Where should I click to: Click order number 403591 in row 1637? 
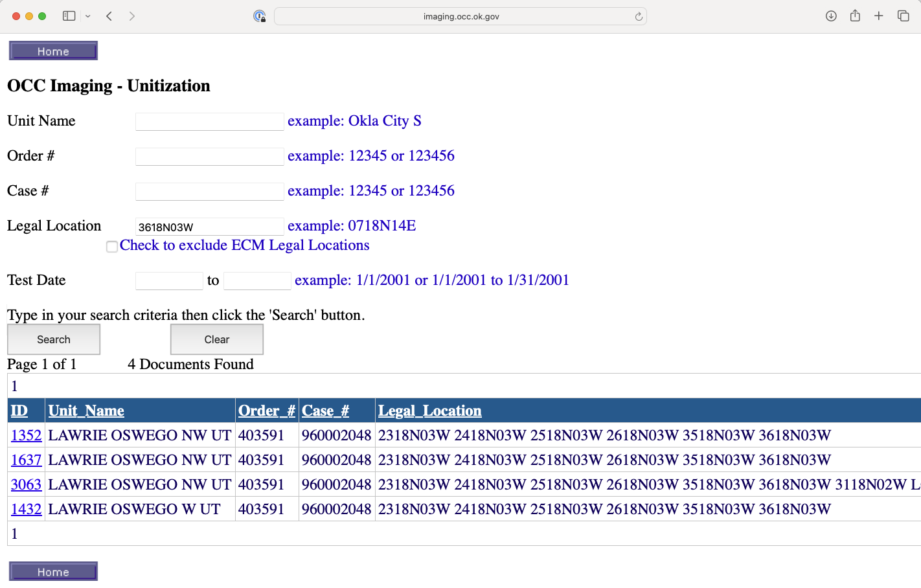(x=262, y=460)
